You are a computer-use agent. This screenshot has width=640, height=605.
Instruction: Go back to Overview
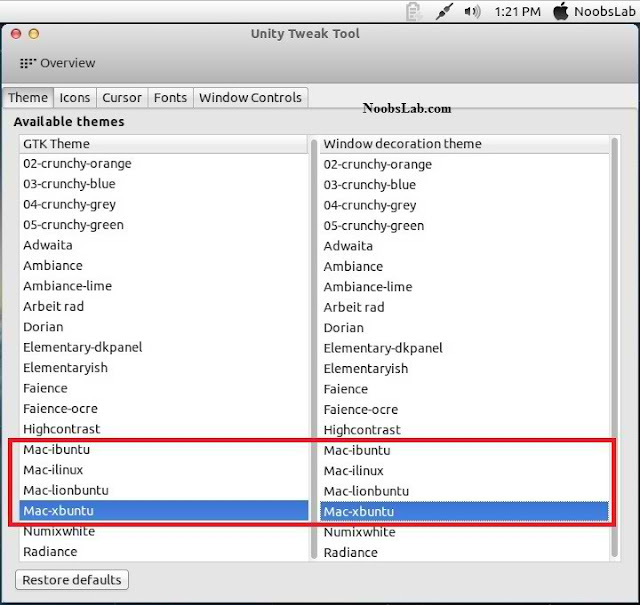coord(58,63)
